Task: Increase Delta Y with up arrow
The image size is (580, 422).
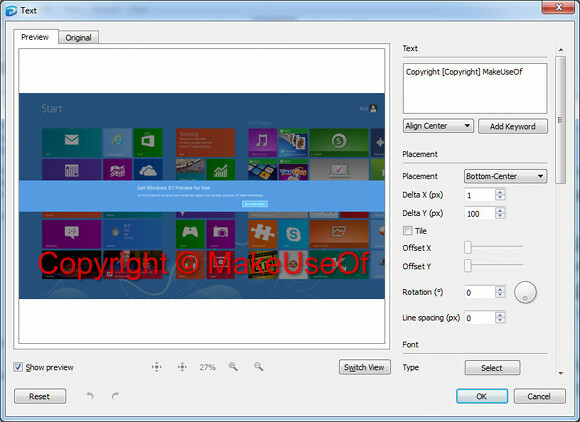Action: click(x=500, y=210)
